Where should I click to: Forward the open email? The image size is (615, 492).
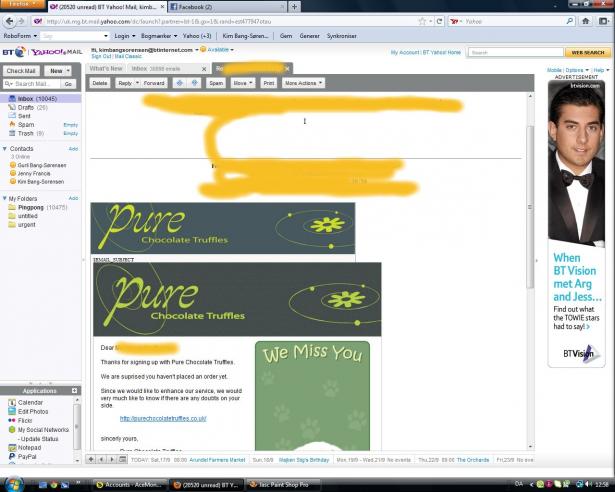(154, 83)
